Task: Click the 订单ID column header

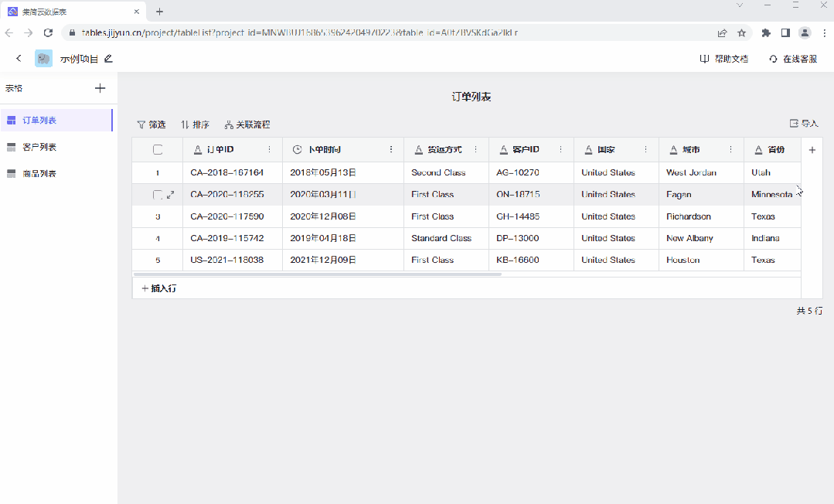Action: pos(233,149)
